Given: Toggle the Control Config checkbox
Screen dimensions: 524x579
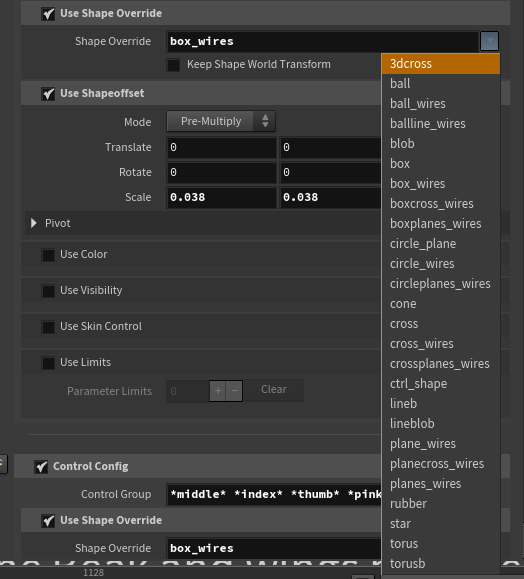Looking at the screenshot, I should point(41,467).
